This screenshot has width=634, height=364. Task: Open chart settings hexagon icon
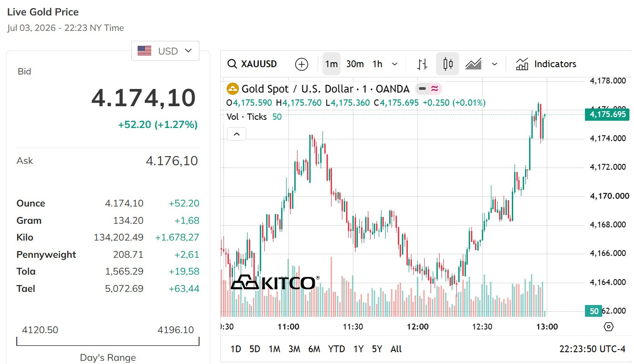[x=609, y=327]
